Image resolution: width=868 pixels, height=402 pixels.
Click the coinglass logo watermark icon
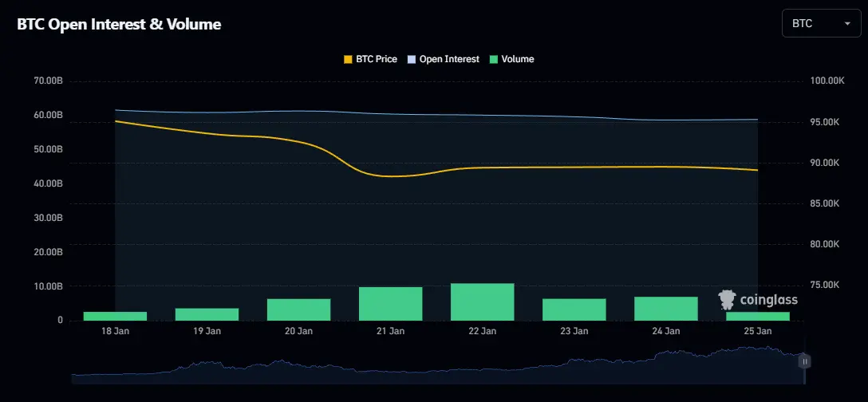tap(727, 299)
